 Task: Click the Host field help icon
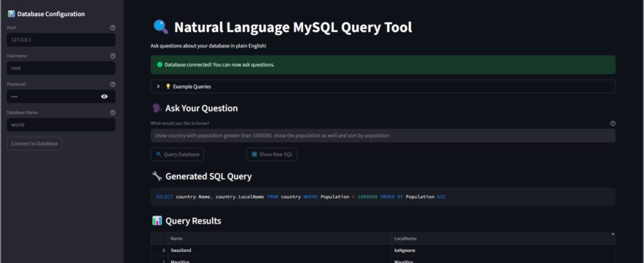[x=113, y=28]
